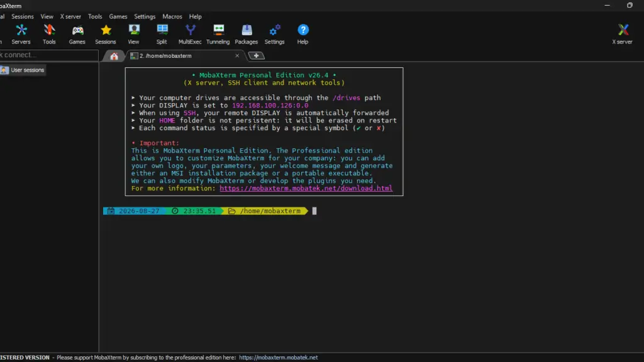The image size is (644, 362).
Task: Open the Servers toolbar icon
Action: [x=21, y=34]
